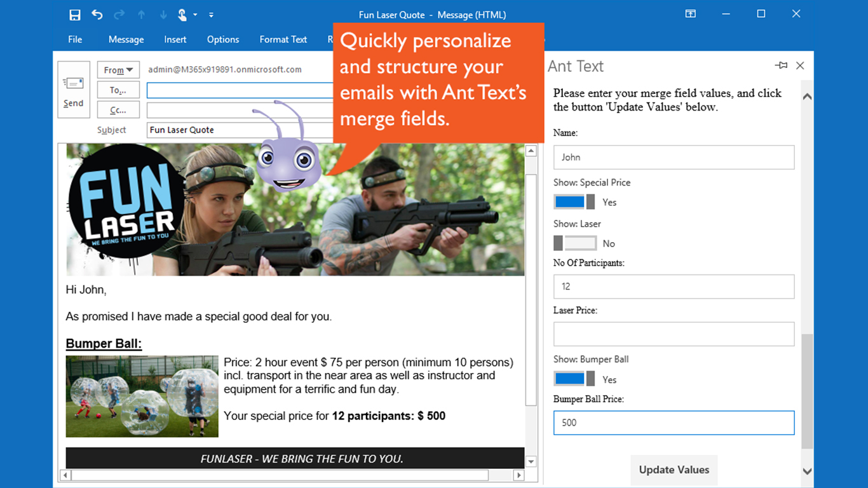Click the Bumper Ball Price field
Viewport: 868px width, 488px height.
coord(674,423)
